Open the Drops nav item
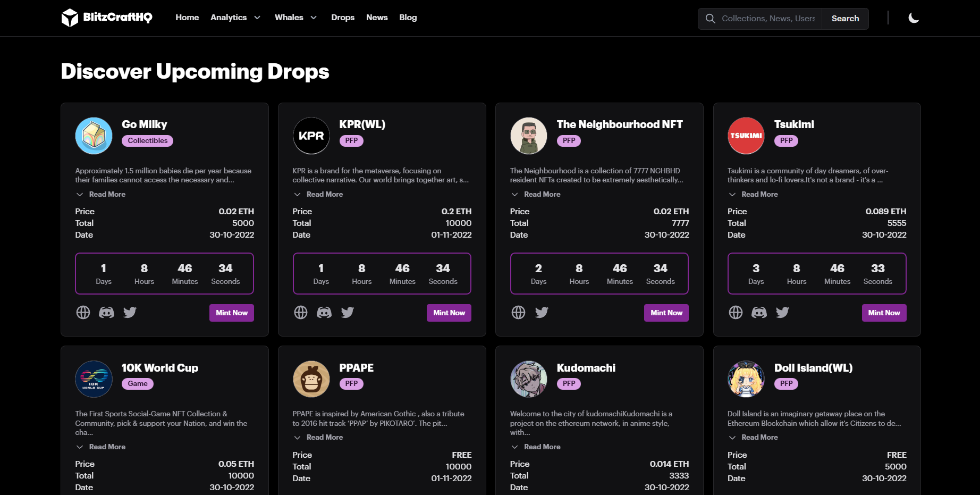The width and height of the screenshot is (980, 495). click(x=343, y=18)
